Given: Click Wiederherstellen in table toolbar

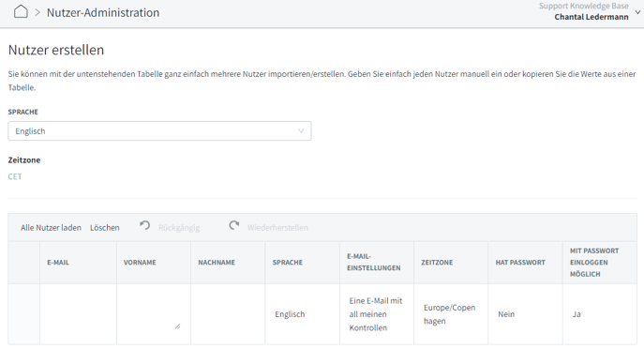Looking at the screenshot, I should click(x=277, y=227).
